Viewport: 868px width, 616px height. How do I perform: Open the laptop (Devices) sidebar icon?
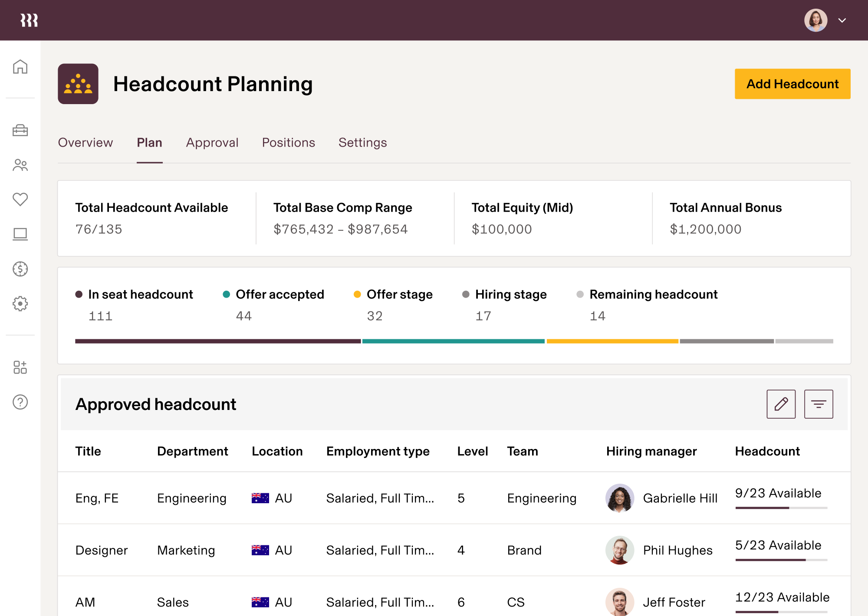pos(20,234)
